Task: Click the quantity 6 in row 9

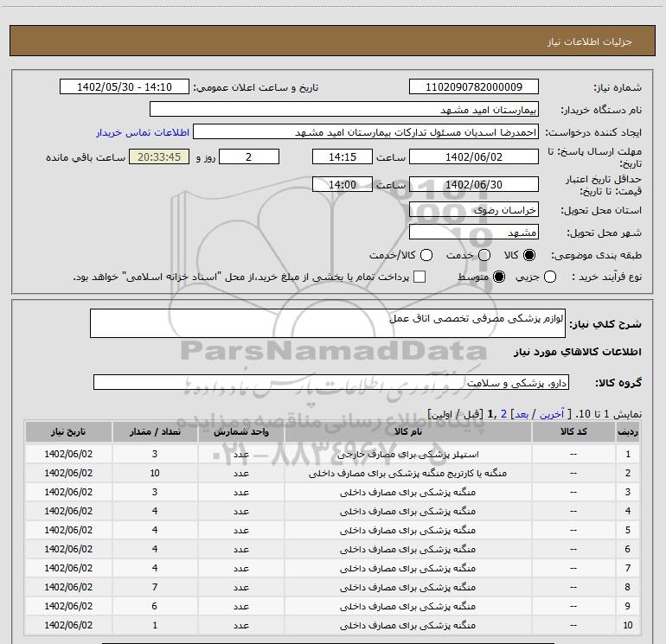Action: coord(155,606)
